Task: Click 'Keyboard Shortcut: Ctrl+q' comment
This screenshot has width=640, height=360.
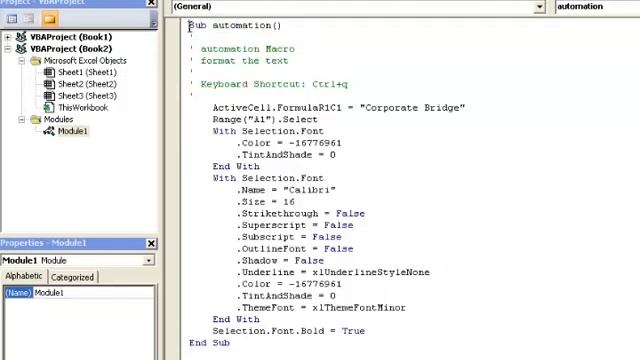Action: click(x=274, y=84)
